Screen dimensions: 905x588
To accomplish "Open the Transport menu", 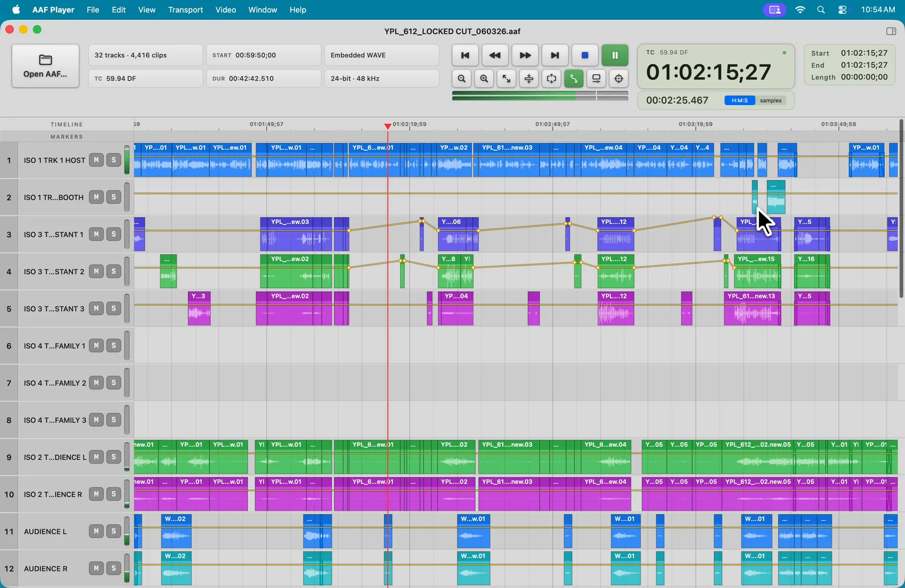I will [x=186, y=10].
